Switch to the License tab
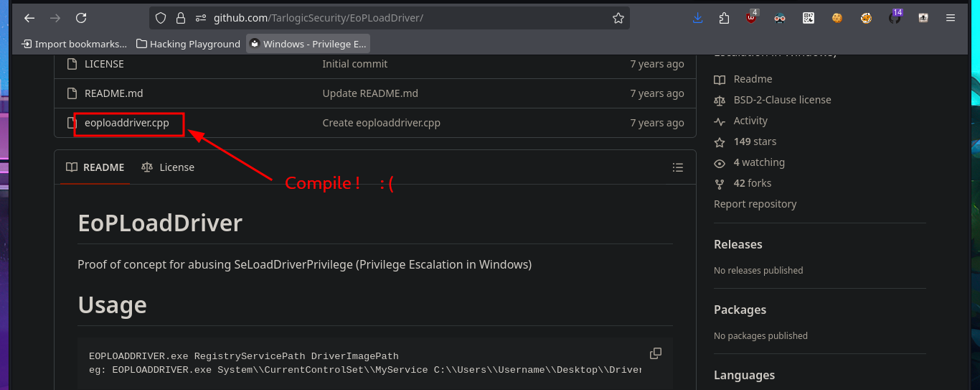Image resolution: width=980 pixels, height=390 pixels. pos(168,167)
